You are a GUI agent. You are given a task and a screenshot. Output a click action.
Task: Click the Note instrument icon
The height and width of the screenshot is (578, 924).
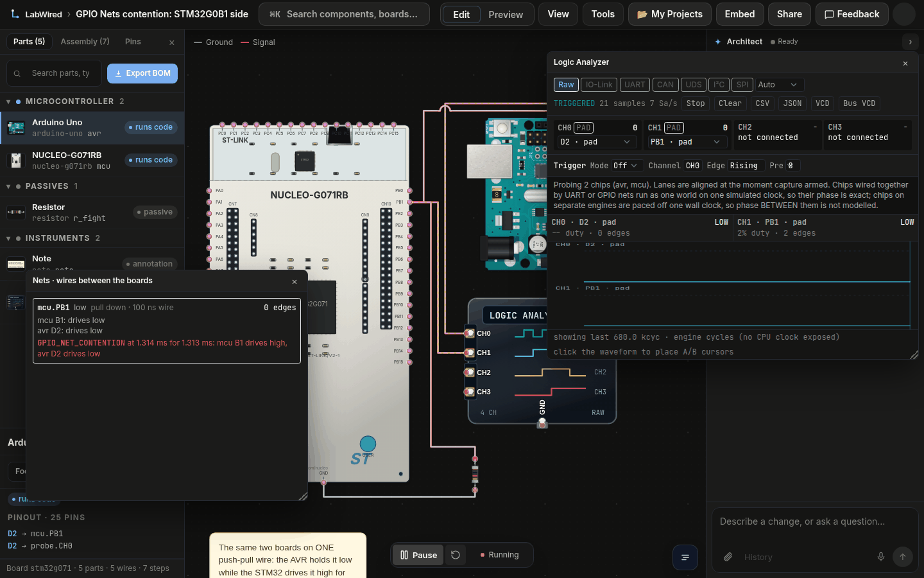coord(16,264)
